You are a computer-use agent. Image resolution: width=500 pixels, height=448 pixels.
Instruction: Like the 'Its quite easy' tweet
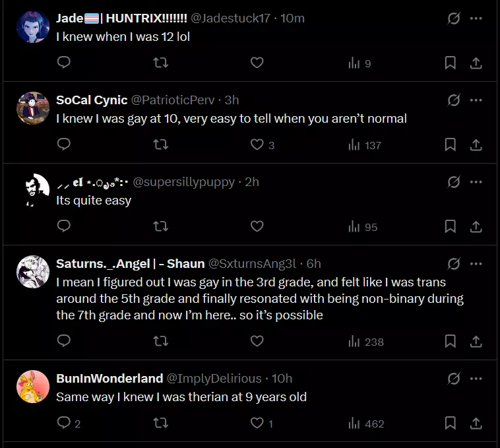257,226
